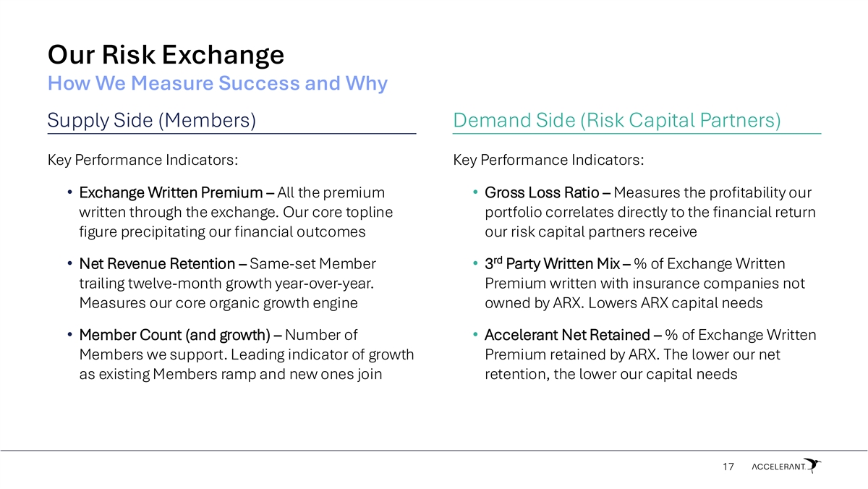Click the right "Key Performance Indicators:" label
The width and height of the screenshot is (868, 489).
pyautogui.click(x=548, y=159)
